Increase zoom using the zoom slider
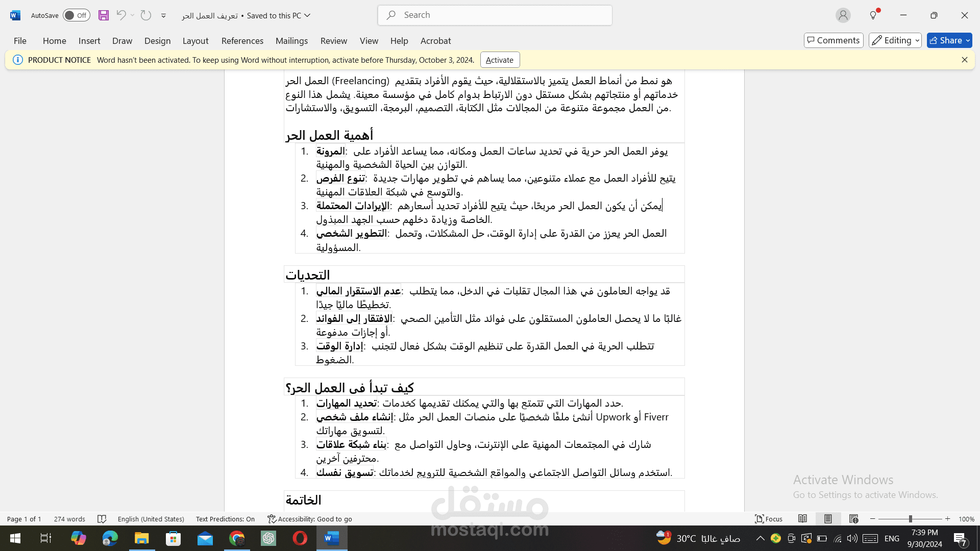The width and height of the screenshot is (980, 551). pyautogui.click(x=947, y=519)
